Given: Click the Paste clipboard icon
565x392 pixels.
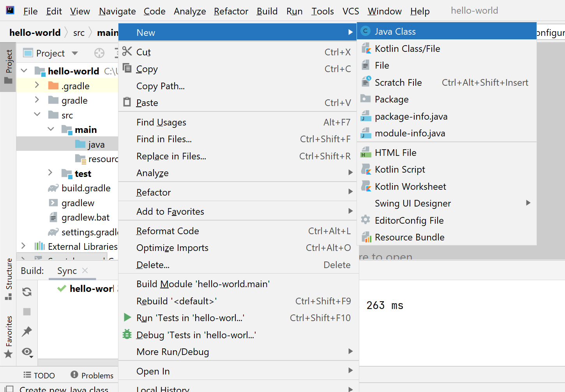Looking at the screenshot, I should click(x=127, y=102).
